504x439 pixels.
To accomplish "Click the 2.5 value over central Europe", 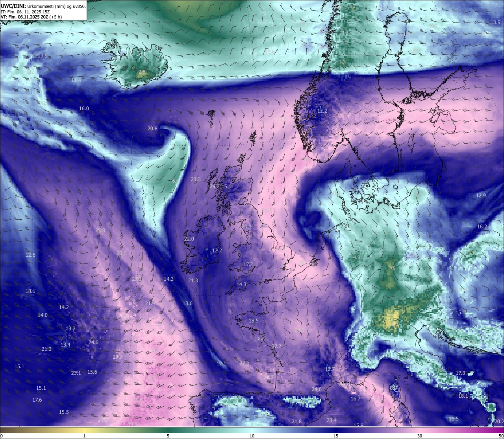I will click(392, 269).
